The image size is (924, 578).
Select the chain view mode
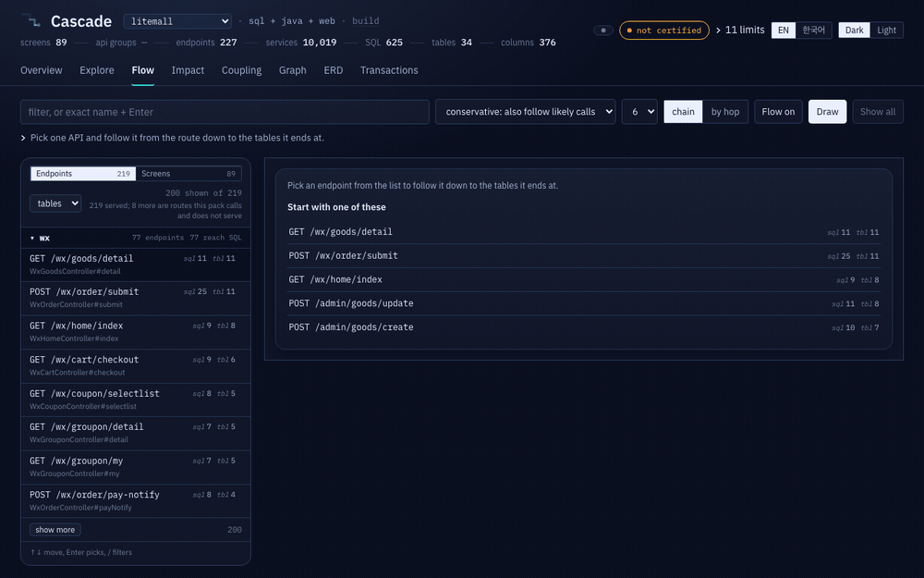coord(683,112)
